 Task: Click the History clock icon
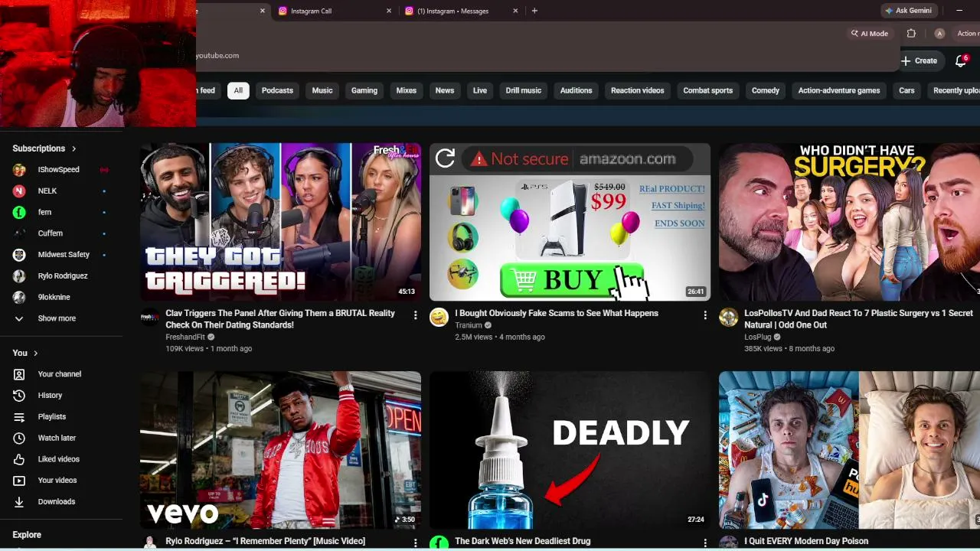[x=19, y=396]
